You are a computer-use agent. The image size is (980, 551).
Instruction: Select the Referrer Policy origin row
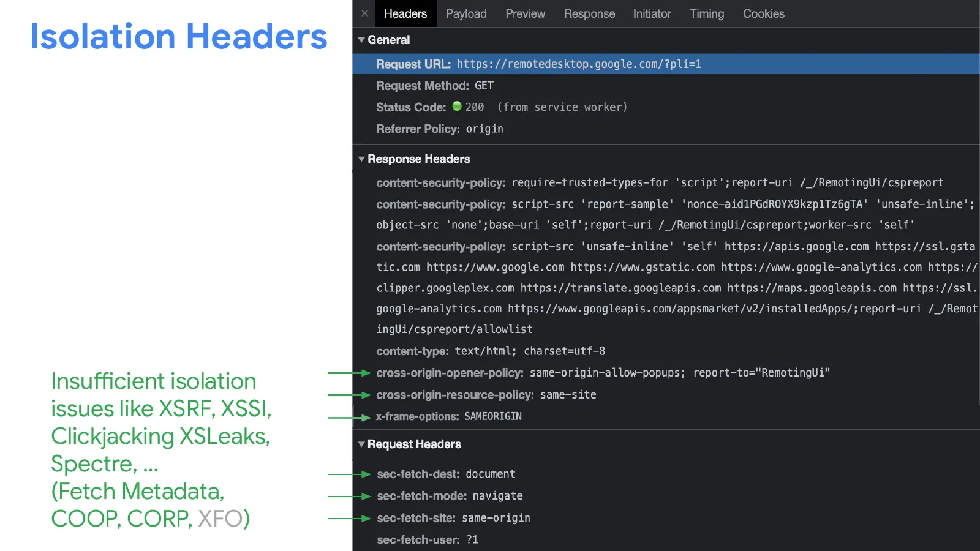[666, 129]
